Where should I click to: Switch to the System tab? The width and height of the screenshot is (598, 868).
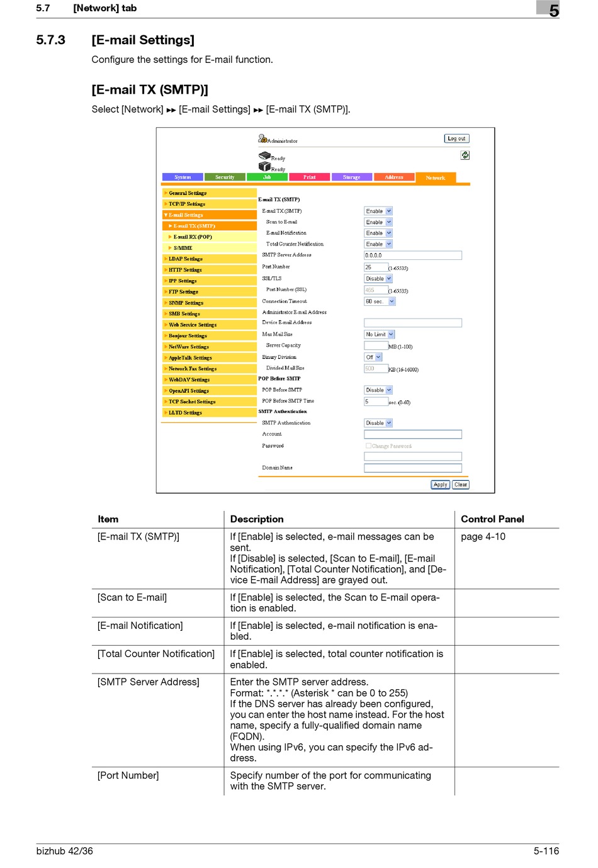(x=183, y=178)
